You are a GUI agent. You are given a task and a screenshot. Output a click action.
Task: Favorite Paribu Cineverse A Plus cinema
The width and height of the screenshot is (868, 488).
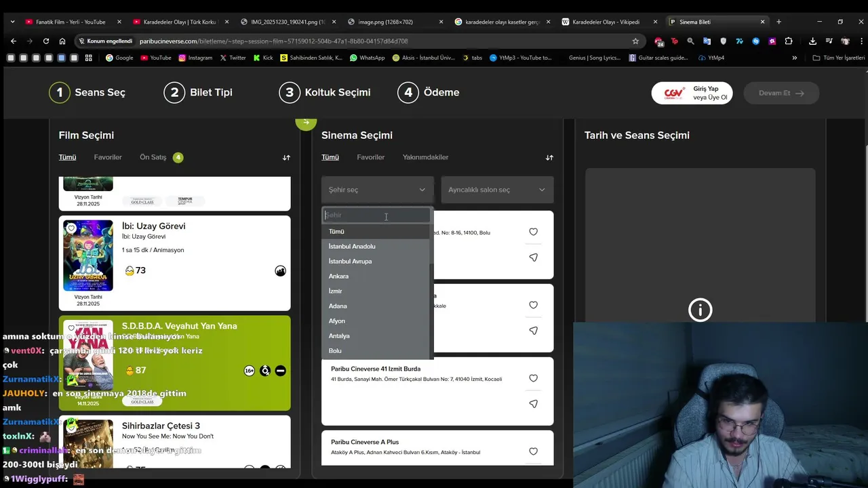pos(533,451)
